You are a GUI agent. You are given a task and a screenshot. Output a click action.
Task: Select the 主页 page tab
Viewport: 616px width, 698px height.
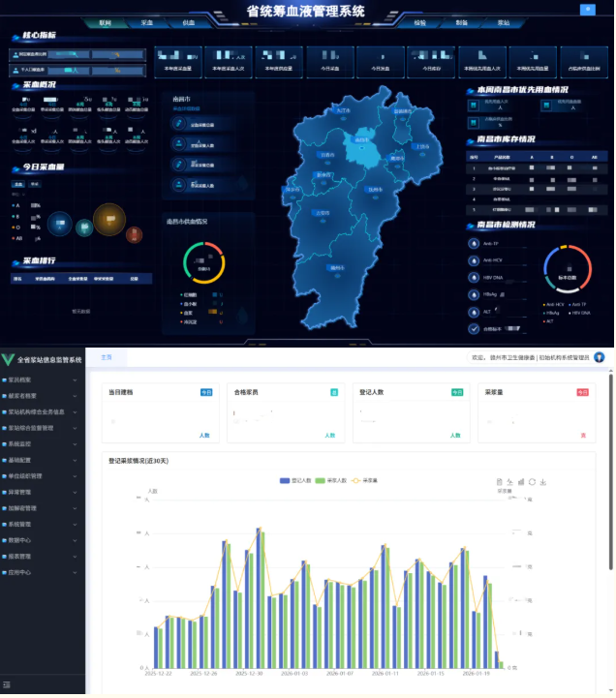point(107,358)
